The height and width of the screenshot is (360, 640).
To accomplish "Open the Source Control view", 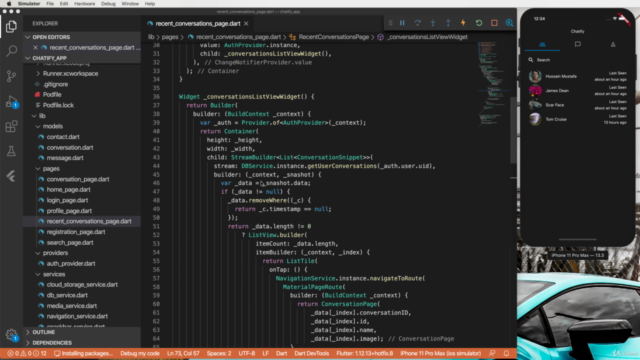I will [x=11, y=76].
